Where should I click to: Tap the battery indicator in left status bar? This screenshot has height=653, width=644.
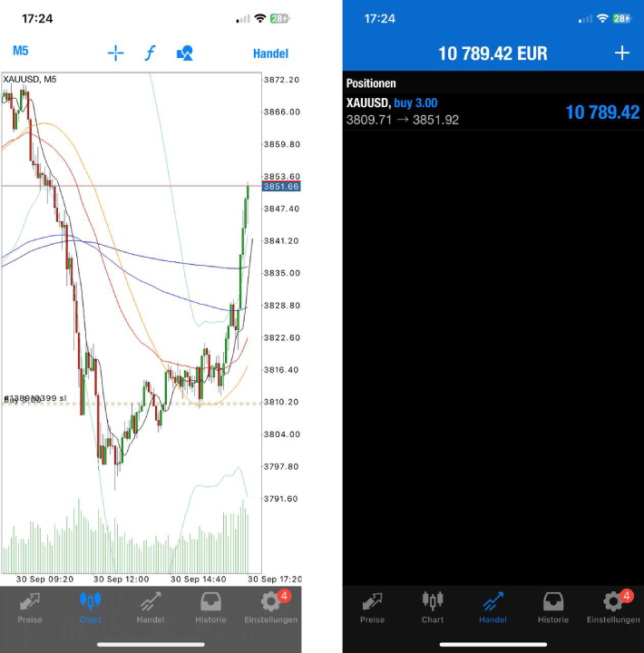(x=280, y=19)
